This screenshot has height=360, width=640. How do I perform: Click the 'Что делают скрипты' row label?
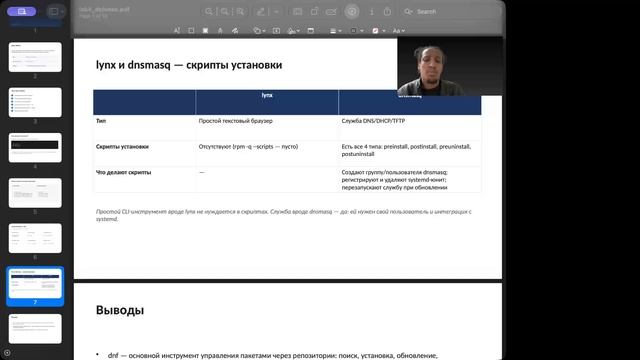coord(123,172)
